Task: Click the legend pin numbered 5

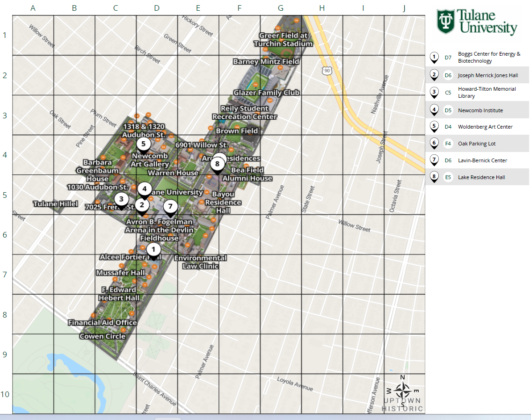Action: tap(434, 127)
